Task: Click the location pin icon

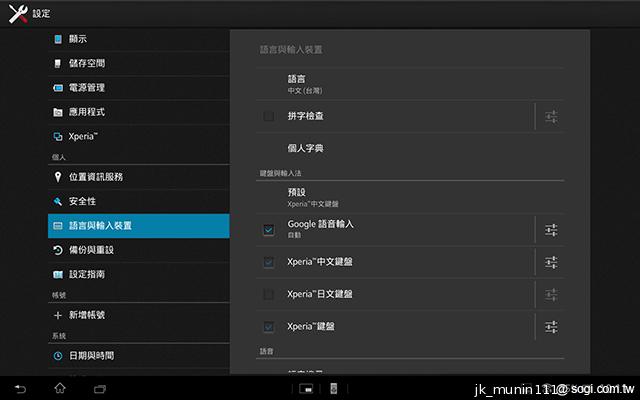Action: [x=58, y=177]
